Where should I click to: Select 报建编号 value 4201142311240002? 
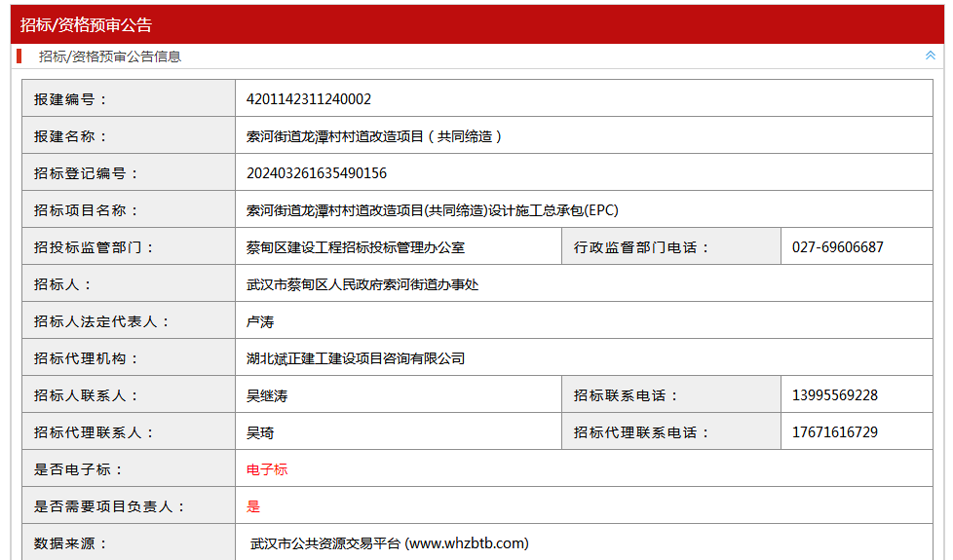click(309, 99)
